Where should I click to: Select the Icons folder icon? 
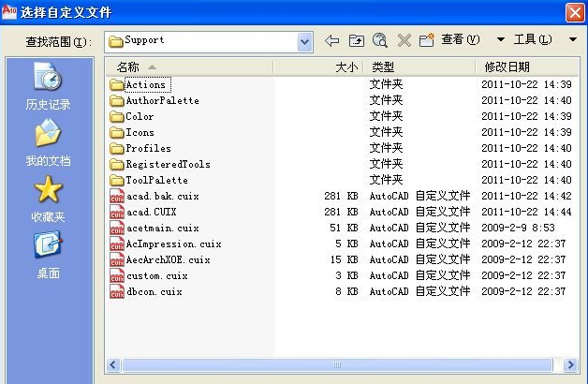tap(117, 132)
